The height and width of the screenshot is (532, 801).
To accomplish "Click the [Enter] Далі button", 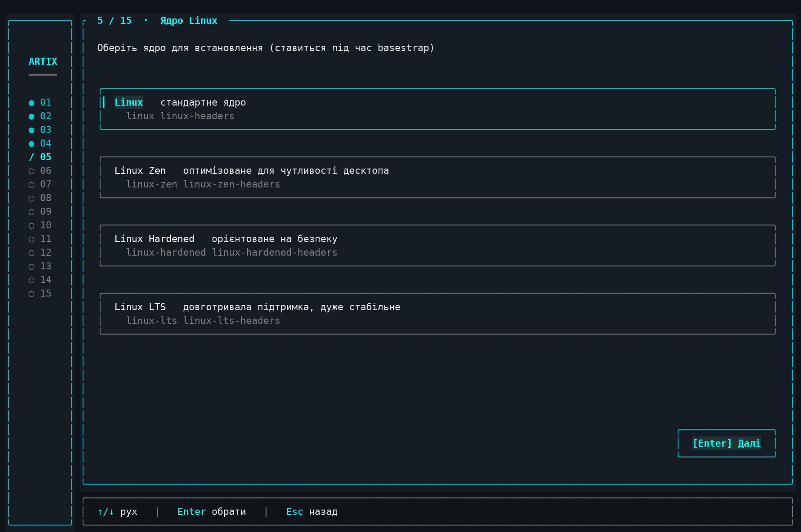I will [727, 443].
